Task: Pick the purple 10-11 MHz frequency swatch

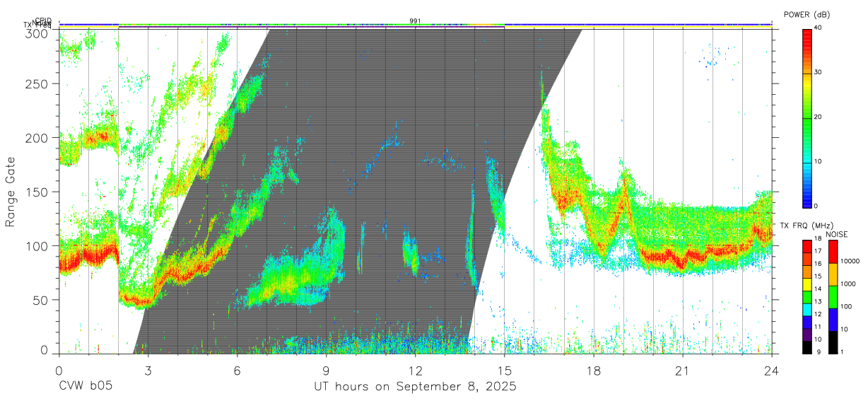Action: [807, 334]
